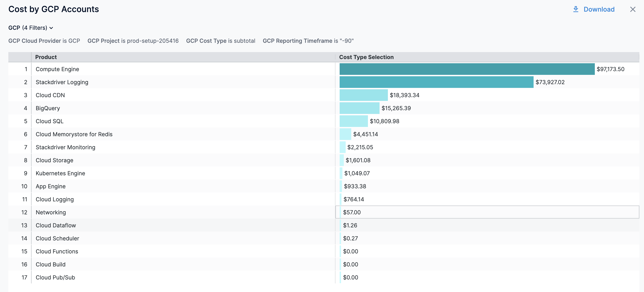Viewport: 644px width, 292px height.
Task: Click the Download arrow icon
Action: [x=576, y=9]
